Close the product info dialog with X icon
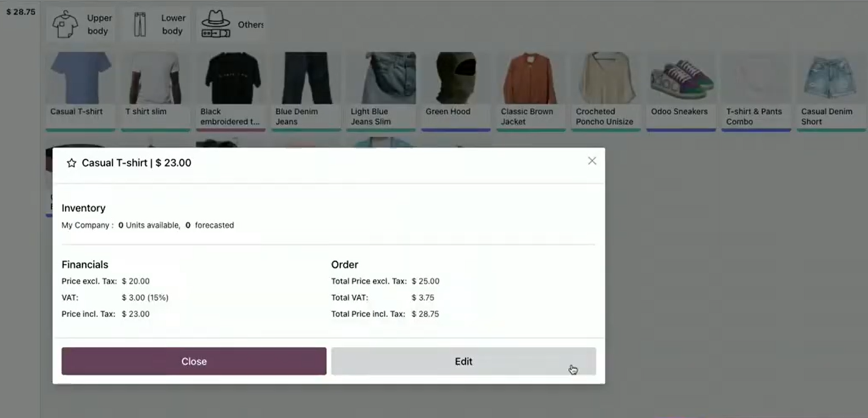 [592, 161]
